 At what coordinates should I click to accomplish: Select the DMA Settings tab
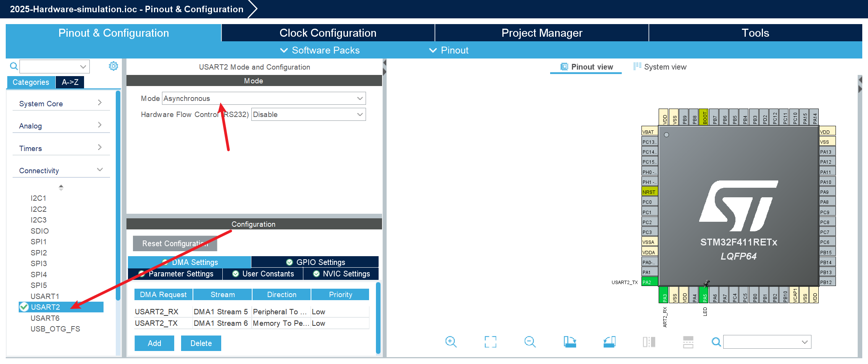(x=189, y=262)
